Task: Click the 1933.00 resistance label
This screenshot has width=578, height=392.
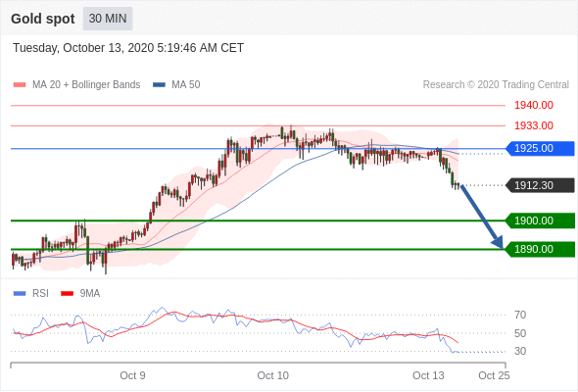Action: (533, 125)
